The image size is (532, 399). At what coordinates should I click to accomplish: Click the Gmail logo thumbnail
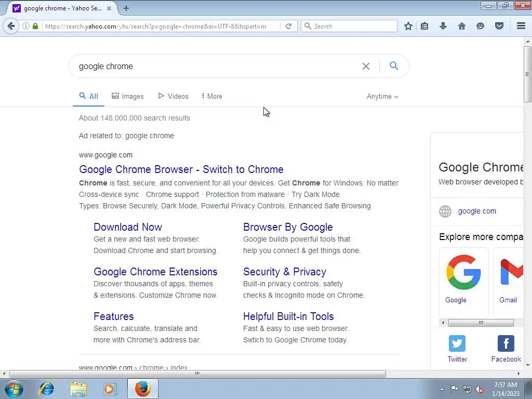[x=511, y=272]
